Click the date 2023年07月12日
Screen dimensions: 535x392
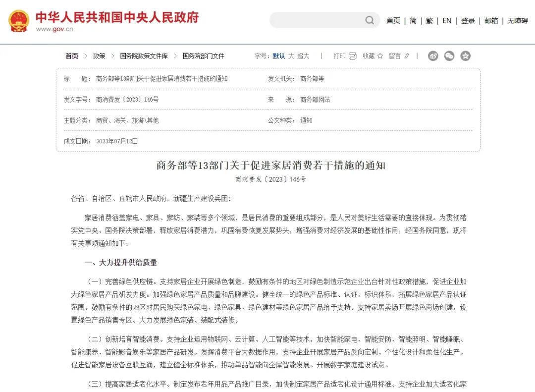117,141
